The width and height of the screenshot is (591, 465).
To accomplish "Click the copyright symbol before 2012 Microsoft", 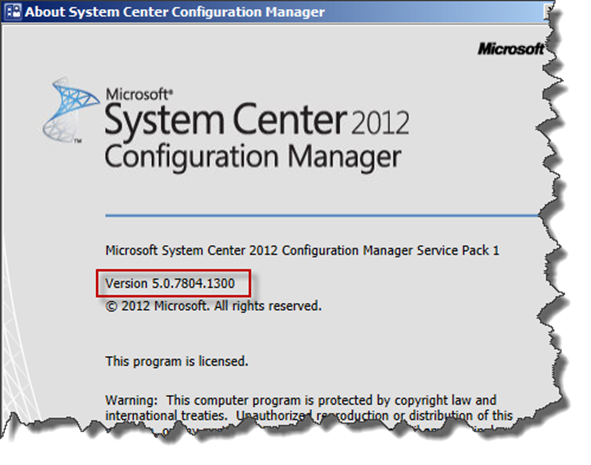I will (112, 307).
